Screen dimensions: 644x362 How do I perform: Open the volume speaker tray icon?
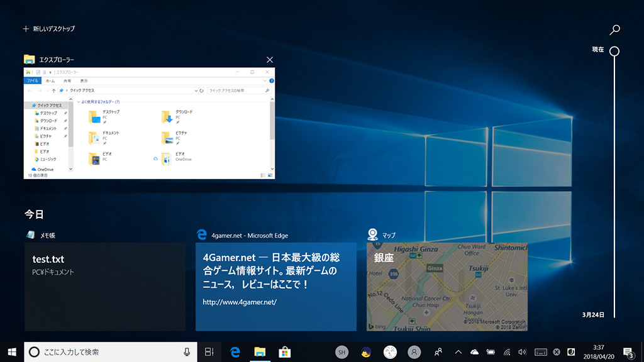(523, 352)
